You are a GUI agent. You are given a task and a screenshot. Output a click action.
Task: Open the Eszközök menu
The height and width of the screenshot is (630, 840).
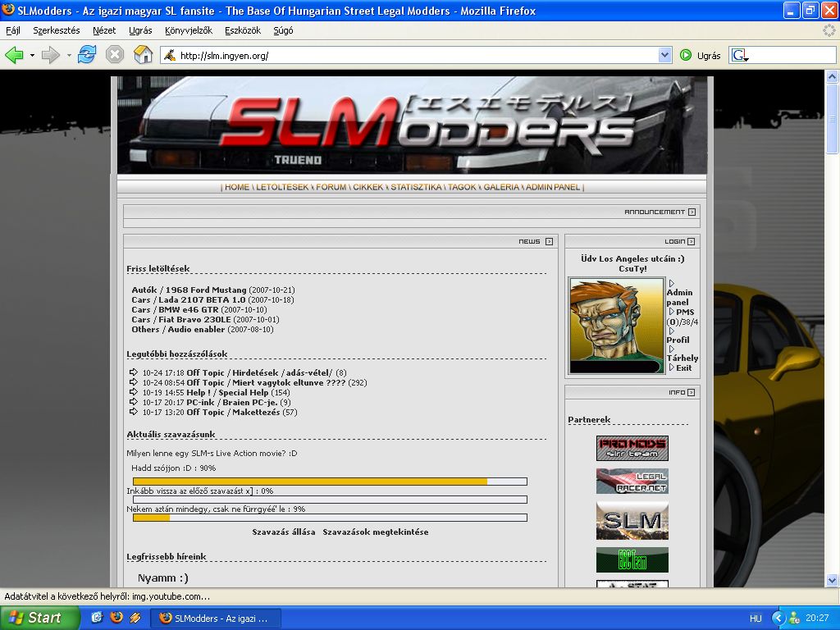coord(243,30)
